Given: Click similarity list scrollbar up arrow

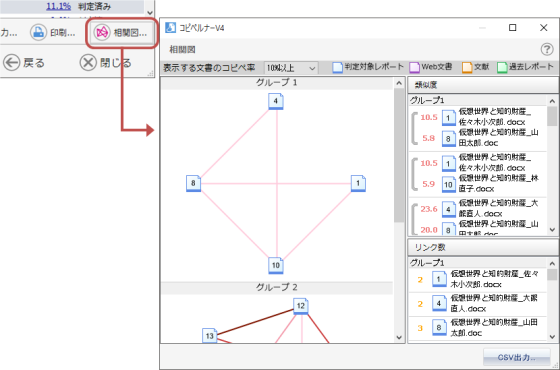Looking at the screenshot, I should click(x=552, y=101).
